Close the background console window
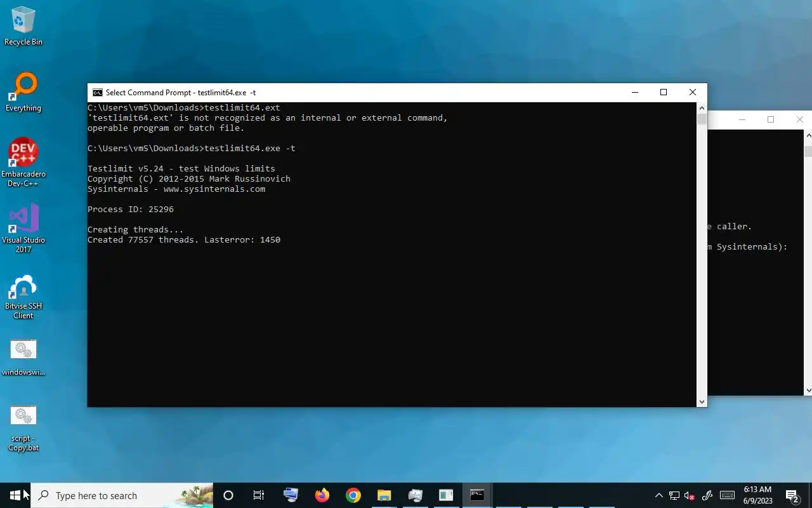The height and width of the screenshot is (508, 812). [x=799, y=119]
